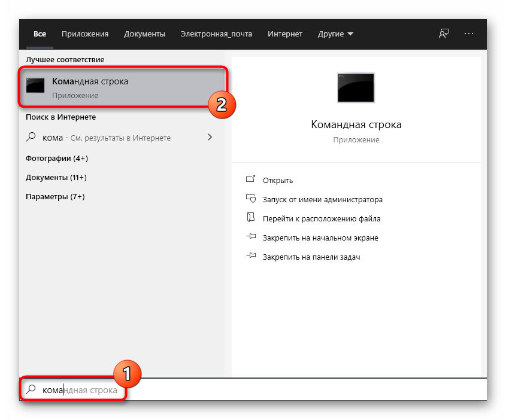Click the Открыть icon in actions list

point(251,180)
